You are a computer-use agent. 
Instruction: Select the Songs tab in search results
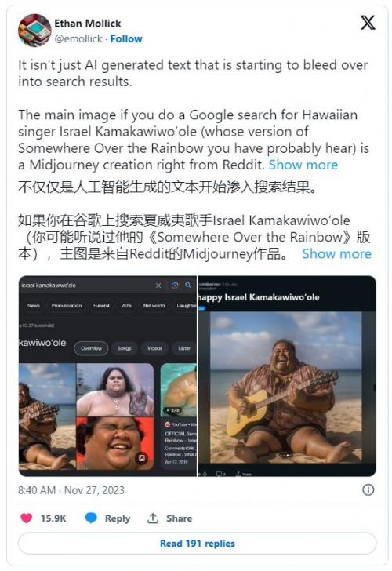pos(125,348)
